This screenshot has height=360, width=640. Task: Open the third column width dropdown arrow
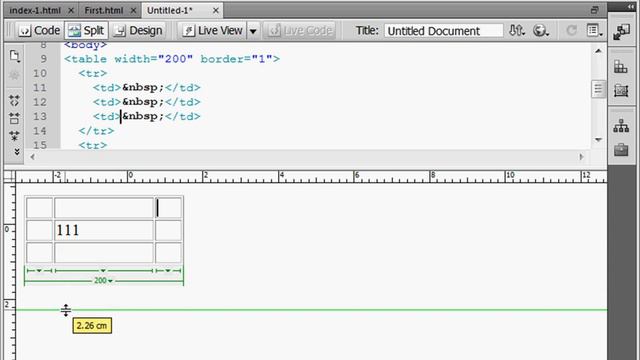point(168,271)
